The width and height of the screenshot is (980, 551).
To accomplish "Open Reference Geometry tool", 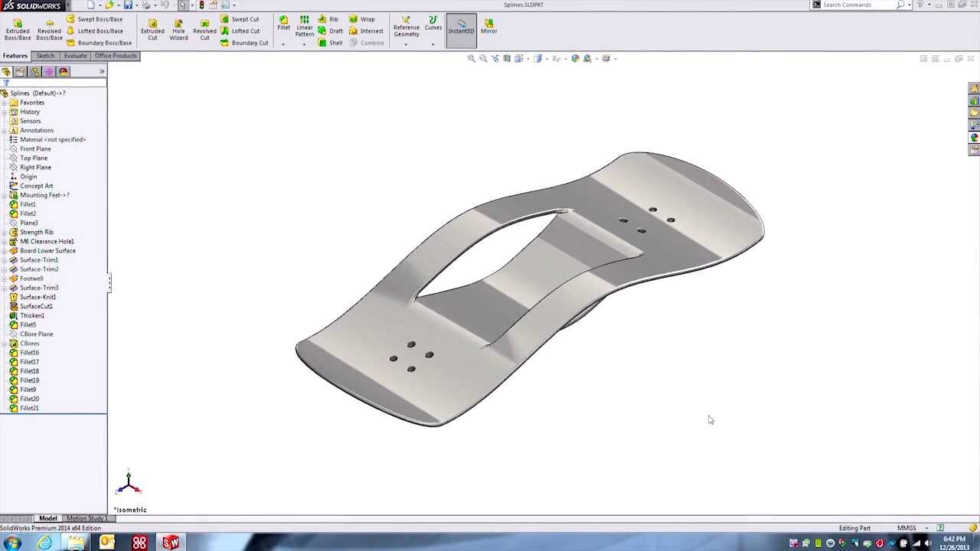I will point(406,26).
